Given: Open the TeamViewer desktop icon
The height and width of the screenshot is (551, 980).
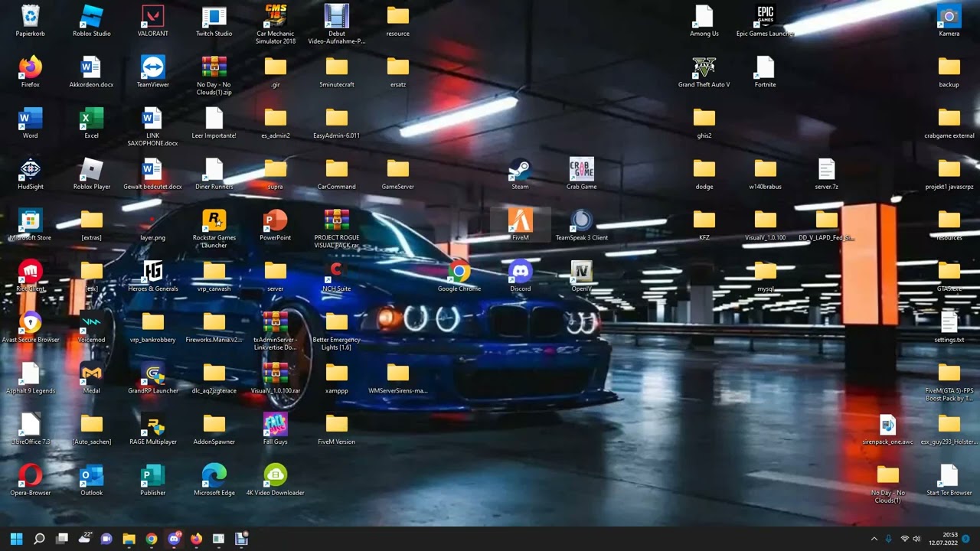Looking at the screenshot, I should (153, 72).
